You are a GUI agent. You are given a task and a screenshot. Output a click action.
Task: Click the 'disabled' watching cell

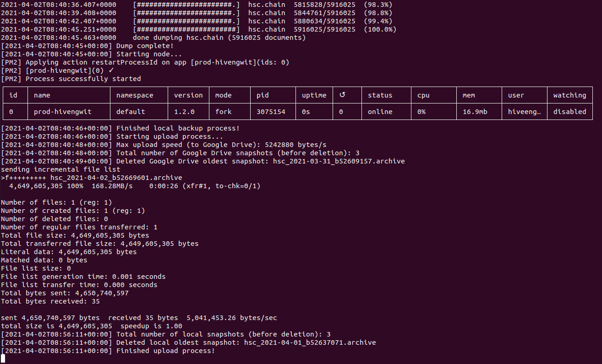[569, 112]
